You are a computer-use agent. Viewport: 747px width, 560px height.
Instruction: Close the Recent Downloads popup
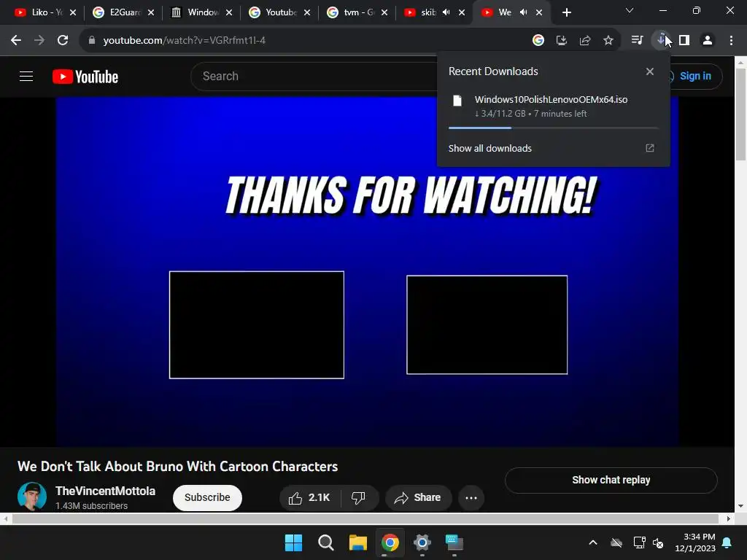(650, 71)
